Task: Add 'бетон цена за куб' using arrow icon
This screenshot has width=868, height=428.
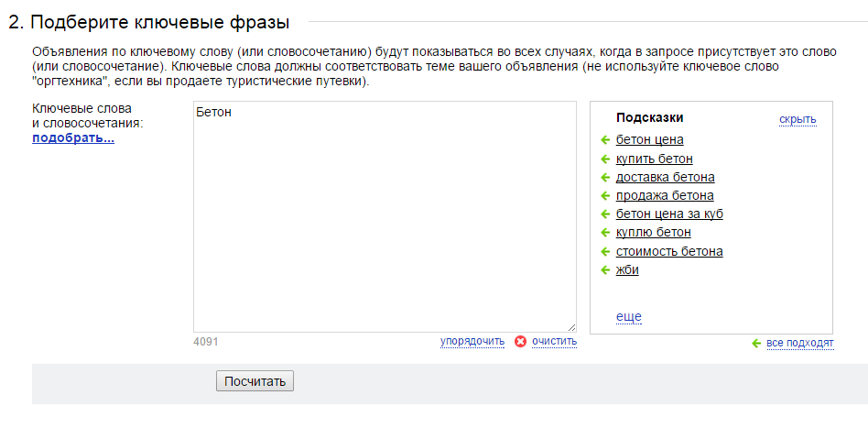Action: (x=605, y=214)
